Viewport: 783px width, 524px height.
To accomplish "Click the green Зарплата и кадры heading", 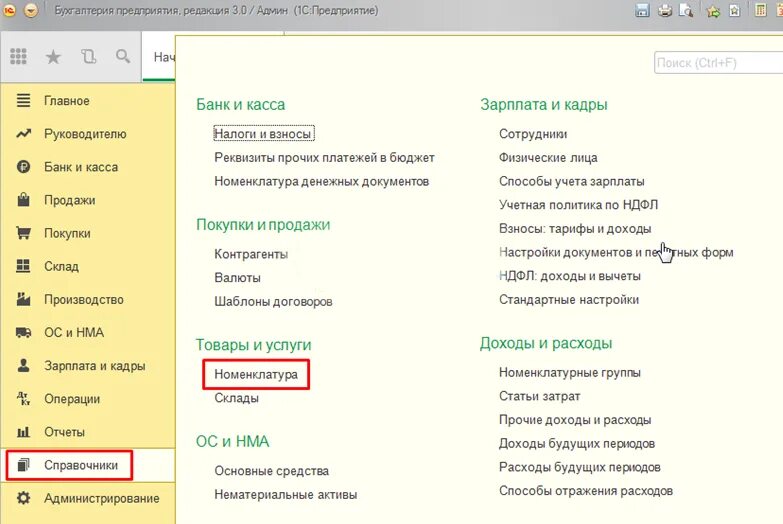I will click(544, 104).
